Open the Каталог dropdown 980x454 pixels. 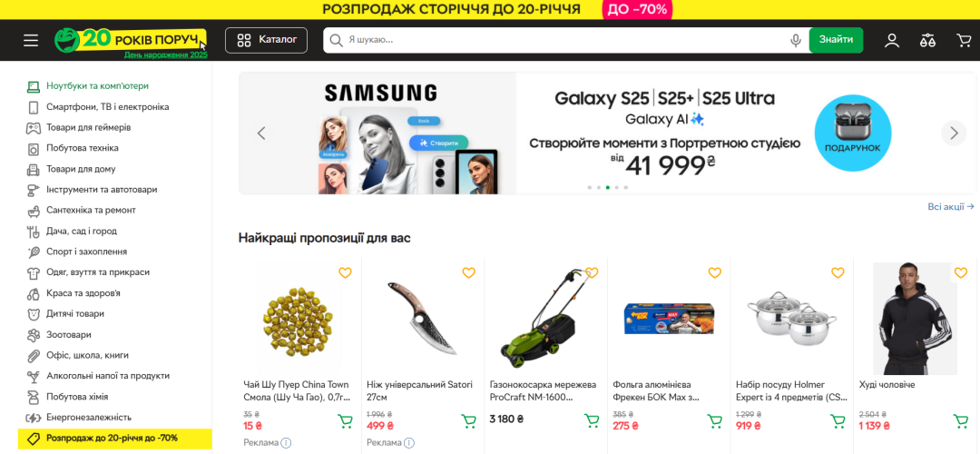(x=267, y=40)
